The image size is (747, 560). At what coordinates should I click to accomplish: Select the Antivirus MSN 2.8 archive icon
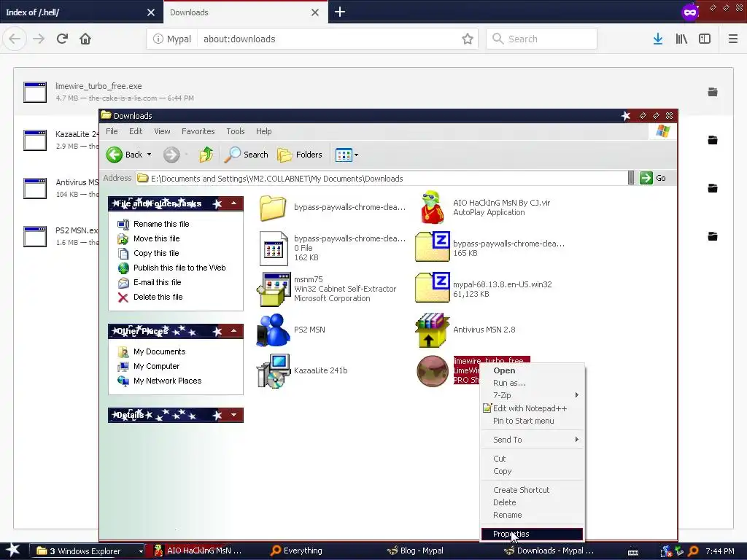point(432,330)
